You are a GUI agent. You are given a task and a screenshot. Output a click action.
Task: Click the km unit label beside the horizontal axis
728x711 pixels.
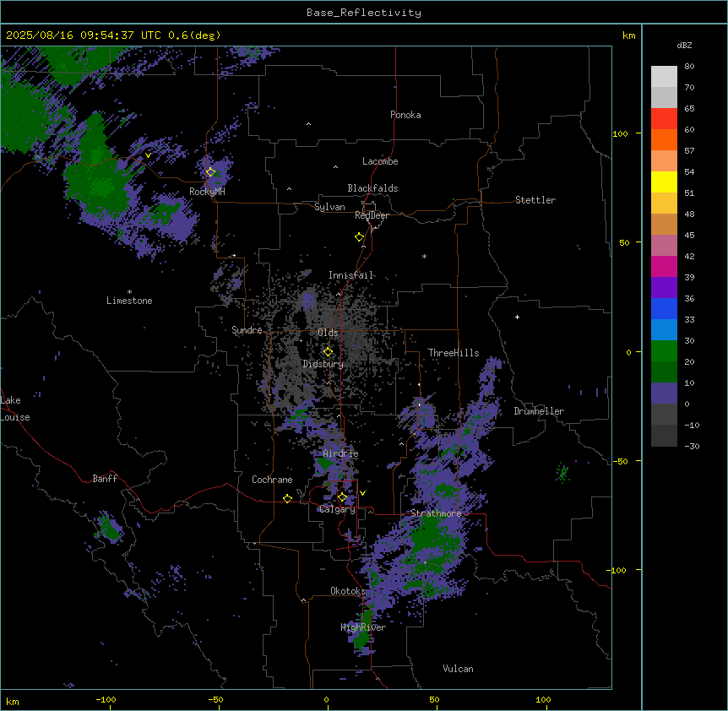pyautogui.click(x=13, y=701)
